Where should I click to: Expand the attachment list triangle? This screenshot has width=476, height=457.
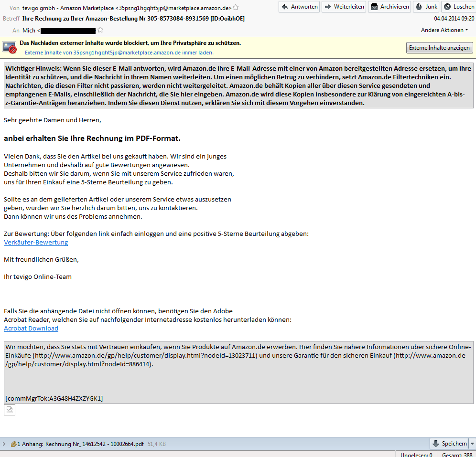tap(4, 444)
